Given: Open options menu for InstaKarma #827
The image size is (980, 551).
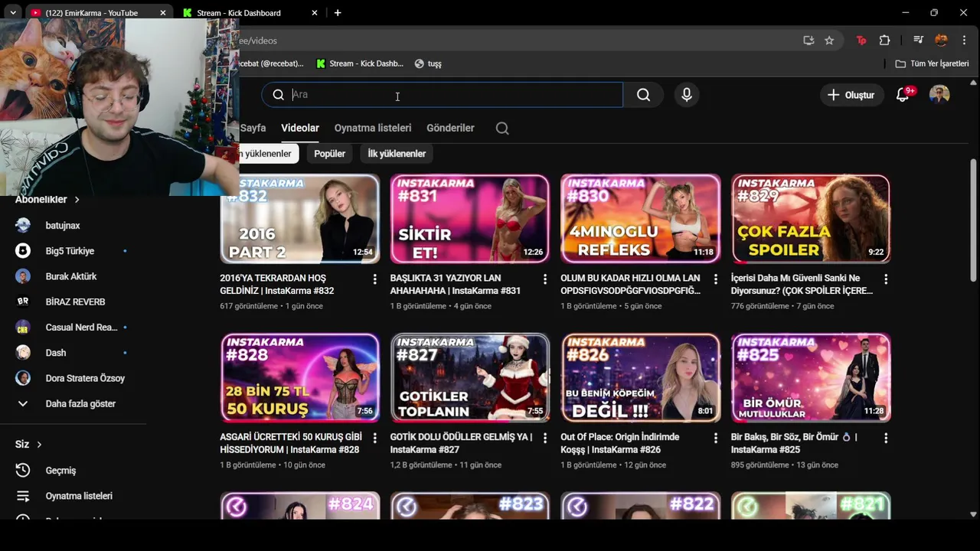Looking at the screenshot, I should pyautogui.click(x=545, y=439).
